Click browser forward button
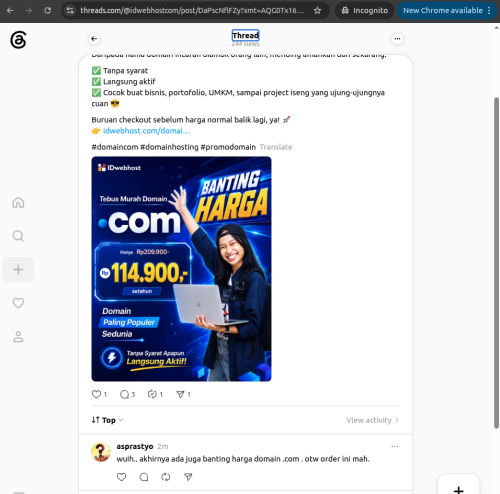Screen dimensions: 500x494 29,11
